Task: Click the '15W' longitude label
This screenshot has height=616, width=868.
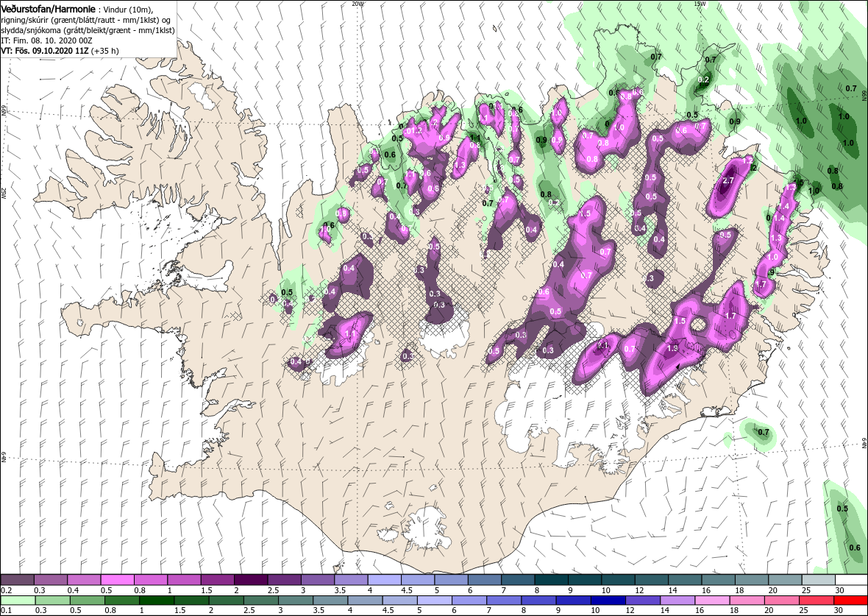Action: pyautogui.click(x=699, y=4)
